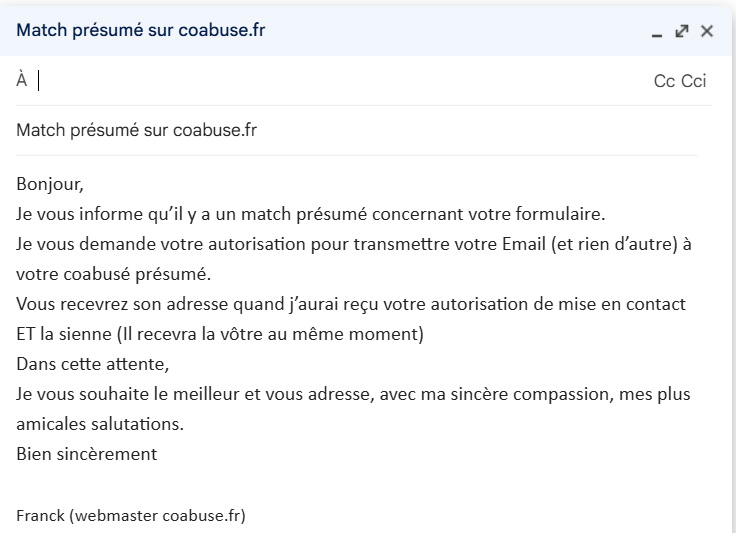Click the line starting Je vous informe
The height and width of the screenshot is (533, 736).
[x=311, y=214]
